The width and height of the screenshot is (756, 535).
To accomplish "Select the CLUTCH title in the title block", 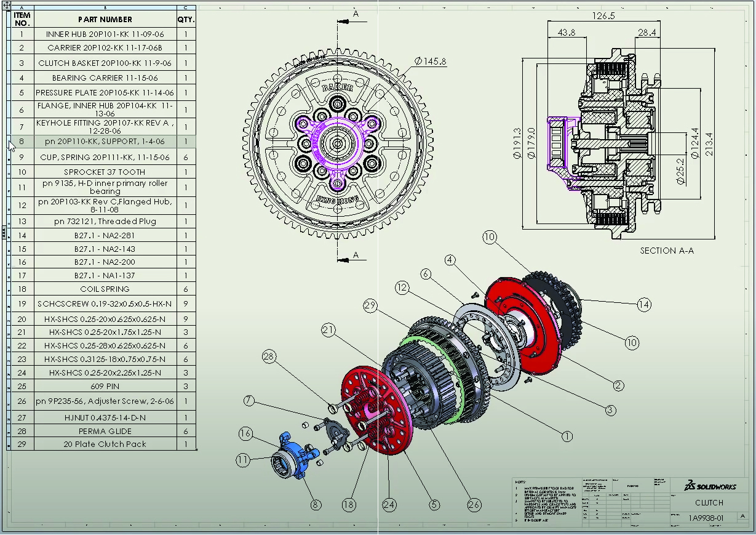I will 709,502.
